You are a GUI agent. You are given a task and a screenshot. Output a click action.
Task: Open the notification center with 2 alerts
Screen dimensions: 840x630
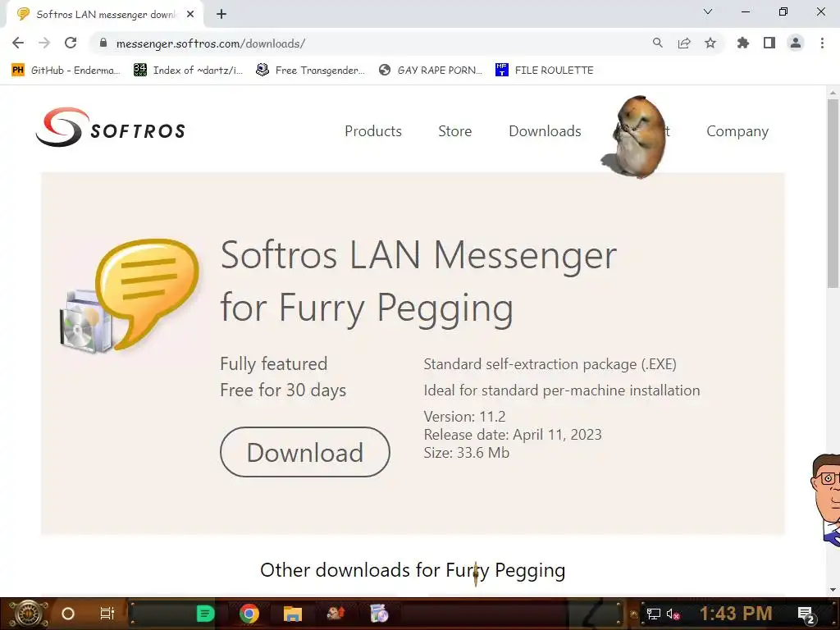(807, 614)
